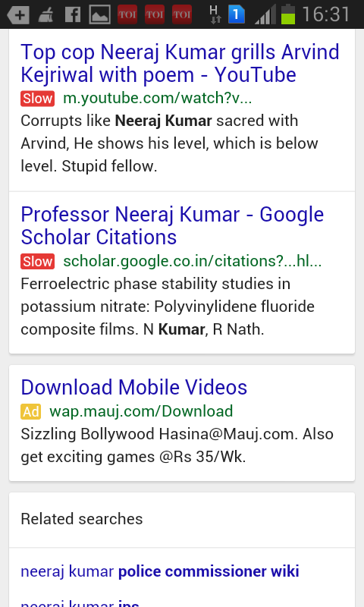Open Professor Neeraj Kumar Google Scholar result

pyautogui.click(x=172, y=225)
